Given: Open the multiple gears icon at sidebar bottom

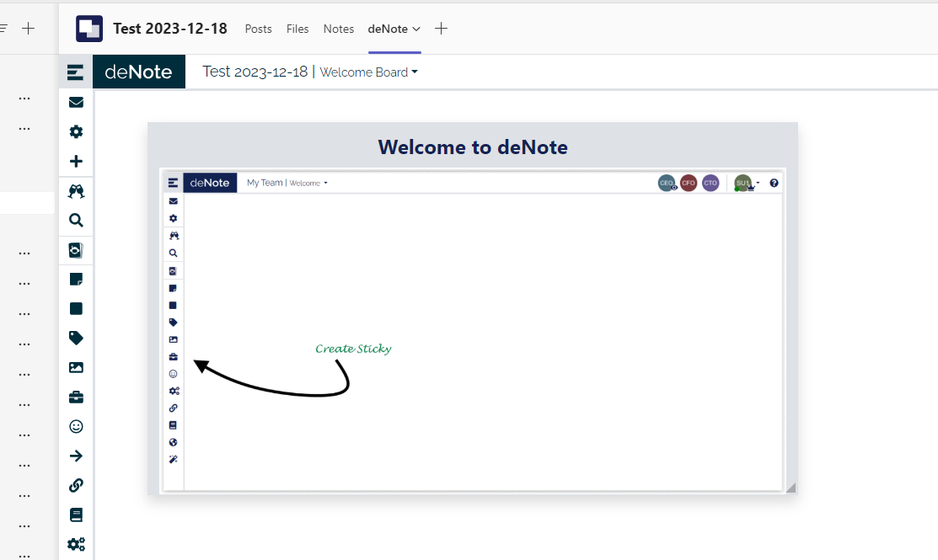Looking at the screenshot, I should click(76, 544).
